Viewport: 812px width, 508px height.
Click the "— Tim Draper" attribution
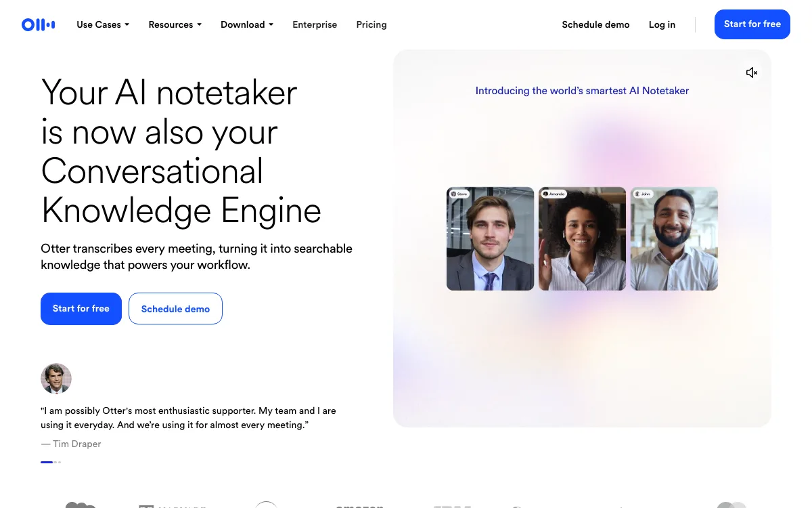click(x=71, y=444)
